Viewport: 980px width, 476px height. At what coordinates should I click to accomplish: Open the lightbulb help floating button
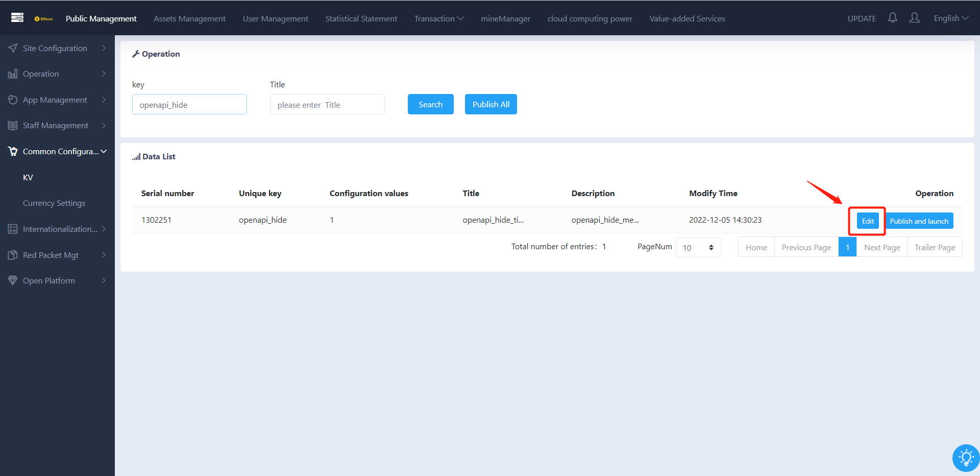[966, 458]
